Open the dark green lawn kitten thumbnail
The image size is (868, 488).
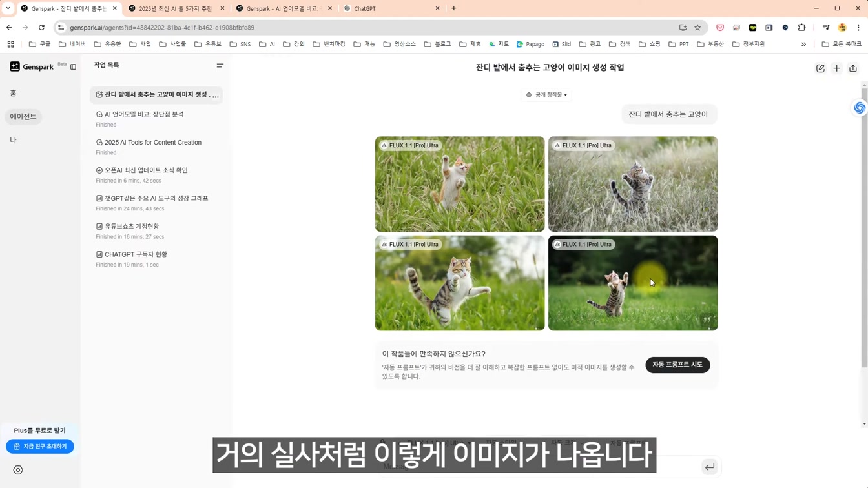coord(633,283)
